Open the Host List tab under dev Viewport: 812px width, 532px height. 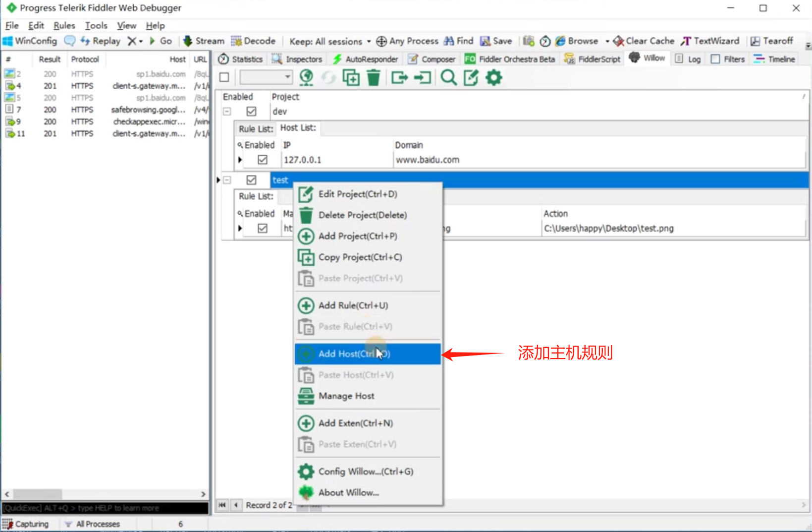[298, 128]
